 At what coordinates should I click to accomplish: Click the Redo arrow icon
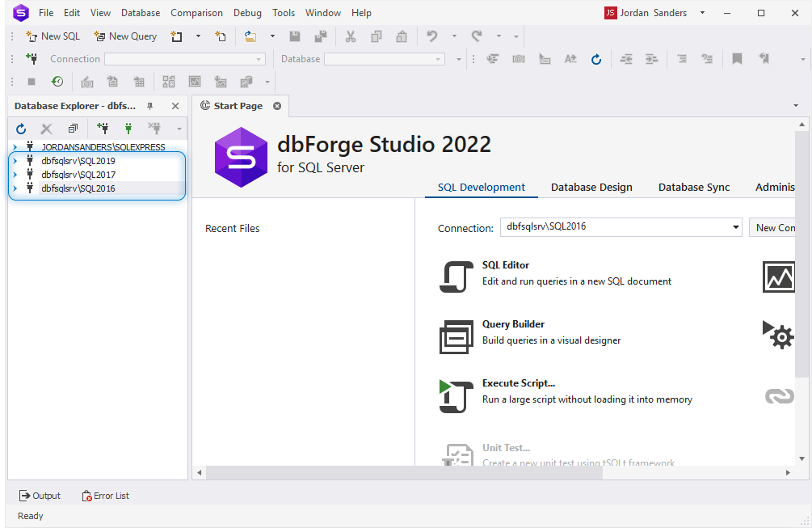coord(477,36)
